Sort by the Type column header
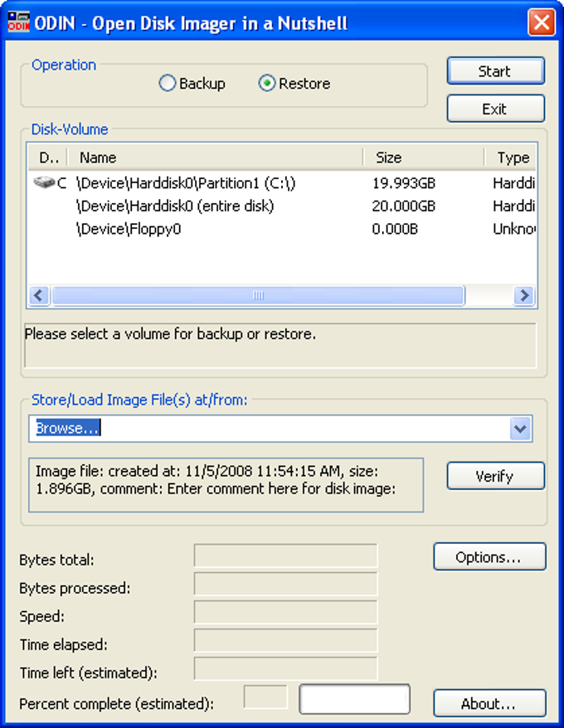The image size is (564, 728). coord(511,158)
